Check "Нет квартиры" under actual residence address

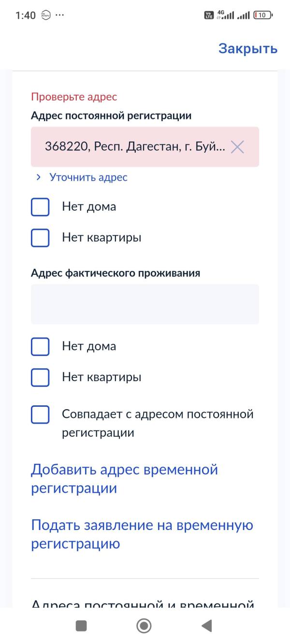click(40, 377)
